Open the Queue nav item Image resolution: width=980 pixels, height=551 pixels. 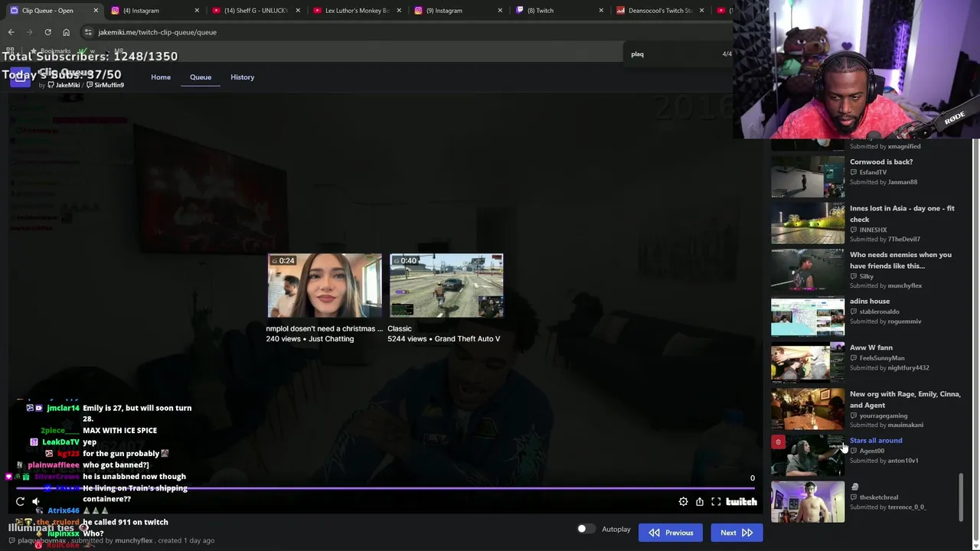pos(201,77)
